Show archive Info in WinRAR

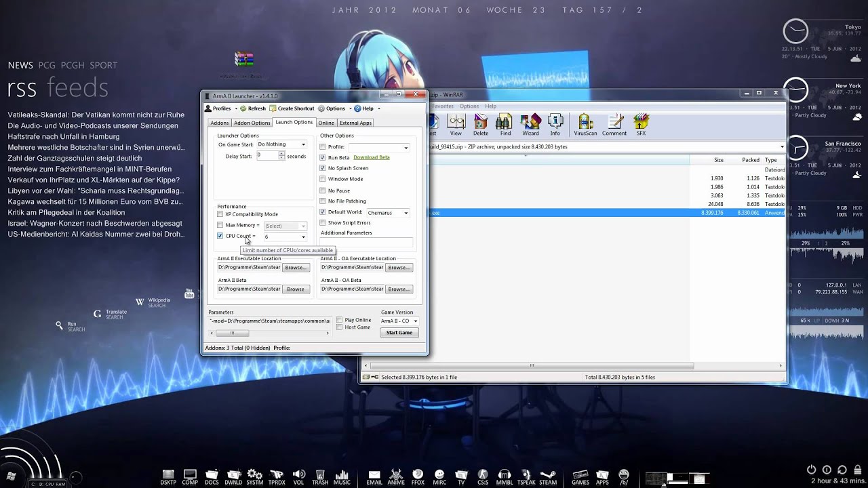[555, 124]
